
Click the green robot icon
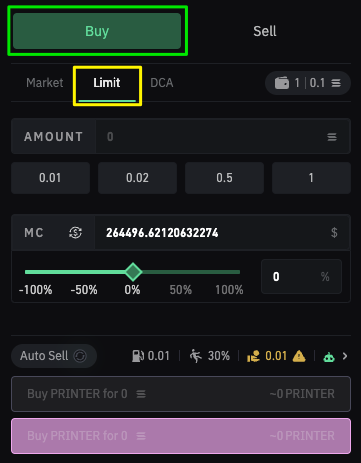(329, 357)
